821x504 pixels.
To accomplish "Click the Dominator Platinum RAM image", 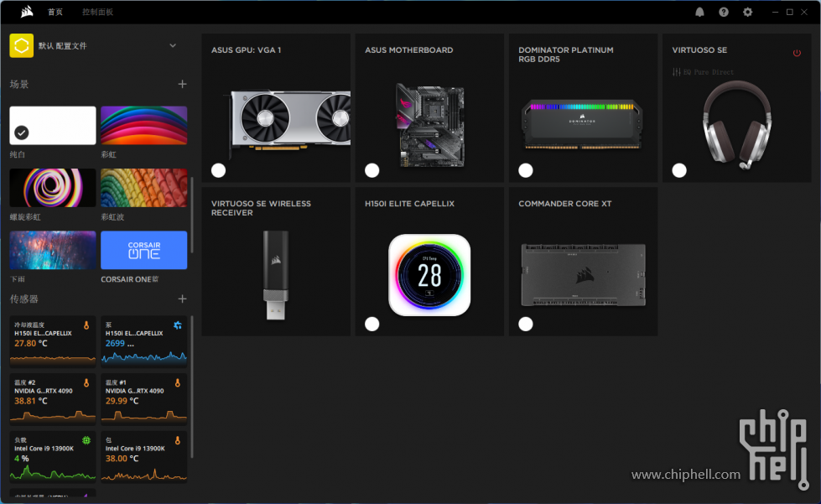I will click(x=582, y=124).
